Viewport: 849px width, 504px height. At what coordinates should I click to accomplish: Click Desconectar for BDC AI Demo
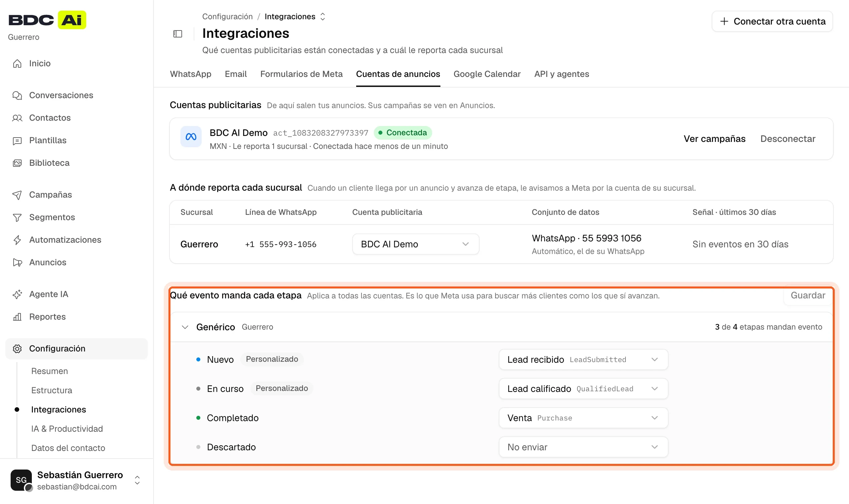pyautogui.click(x=788, y=139)
